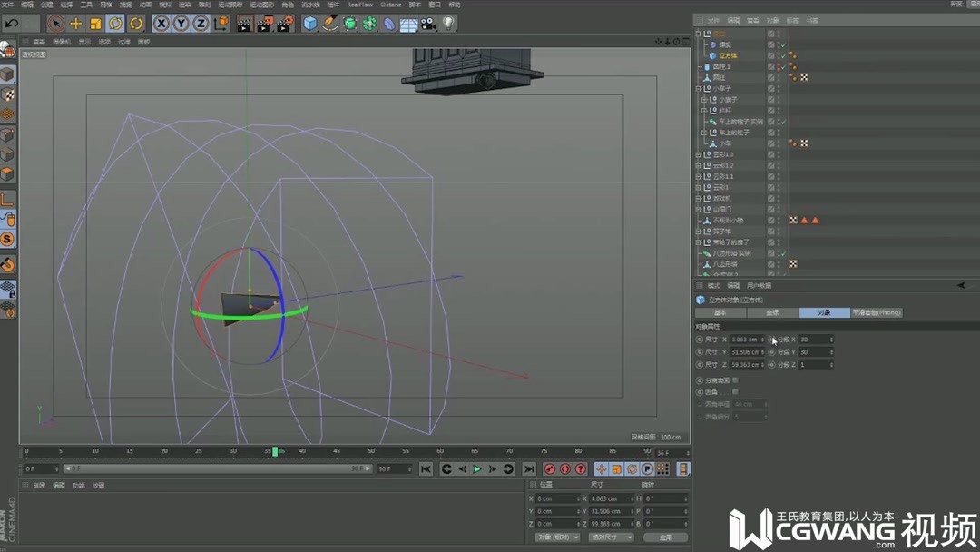Activate the Scale tool
980x552 pixels.
pos(95,24)
